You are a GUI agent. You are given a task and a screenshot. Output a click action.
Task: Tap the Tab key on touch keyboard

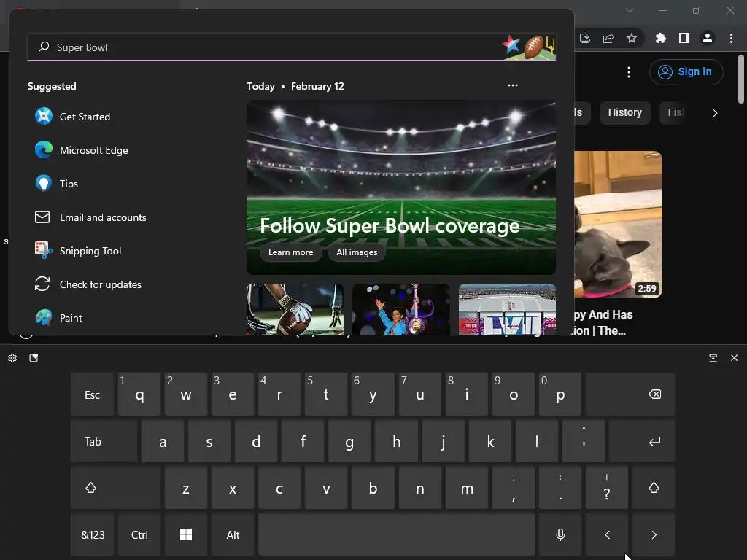(x=104, y=441)
